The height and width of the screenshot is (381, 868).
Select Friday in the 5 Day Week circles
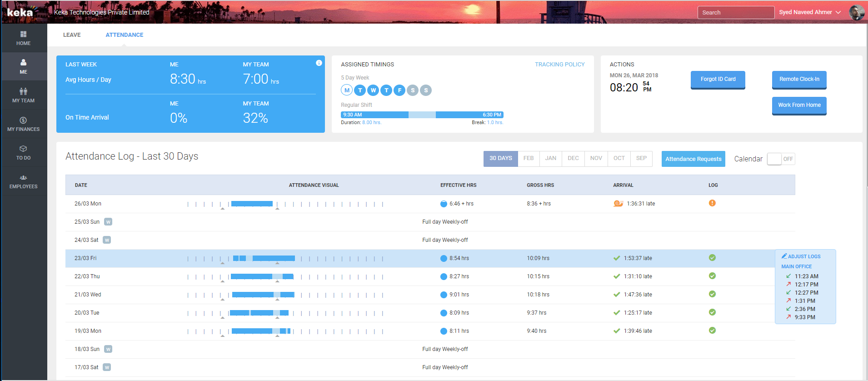tap(399, 90)
